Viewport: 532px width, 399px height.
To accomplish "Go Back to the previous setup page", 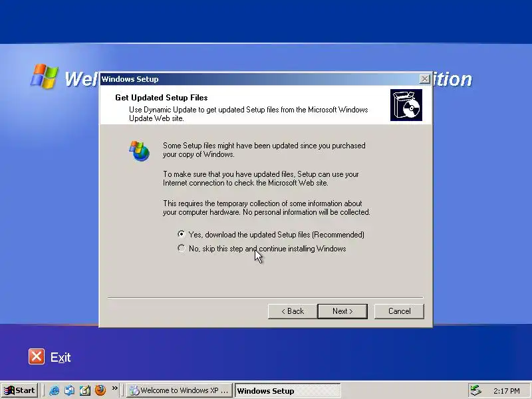I will click(x=293, y=311).
